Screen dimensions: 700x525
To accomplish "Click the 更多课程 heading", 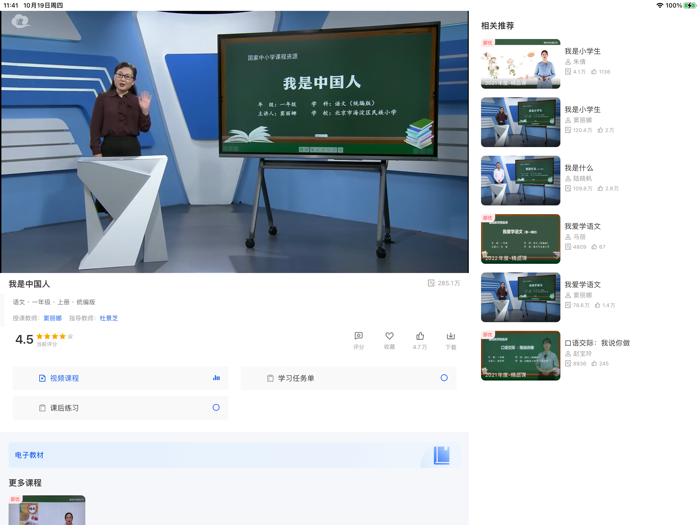I will tap(25, 483).
